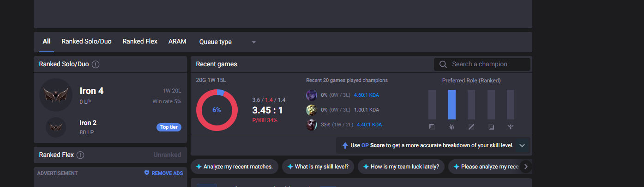
Task: Click the Analyze my recent matches button
Action: [x=235, y=167]
